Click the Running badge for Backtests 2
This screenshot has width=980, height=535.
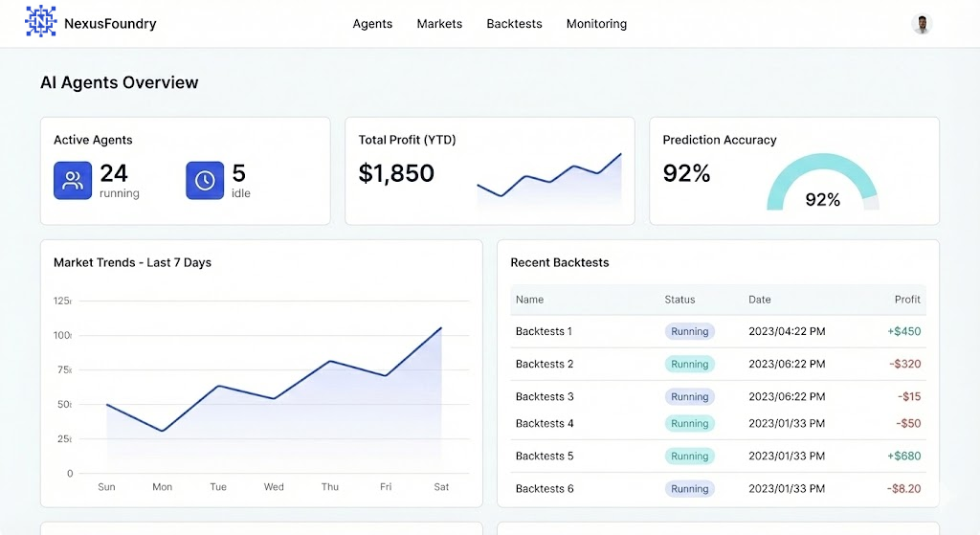(x=689, y=364)
